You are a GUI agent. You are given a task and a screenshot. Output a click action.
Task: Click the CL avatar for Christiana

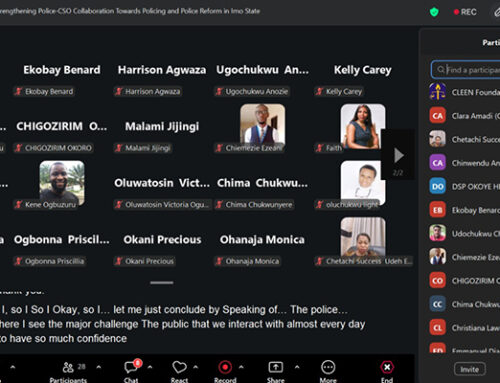tap(437, 328)
